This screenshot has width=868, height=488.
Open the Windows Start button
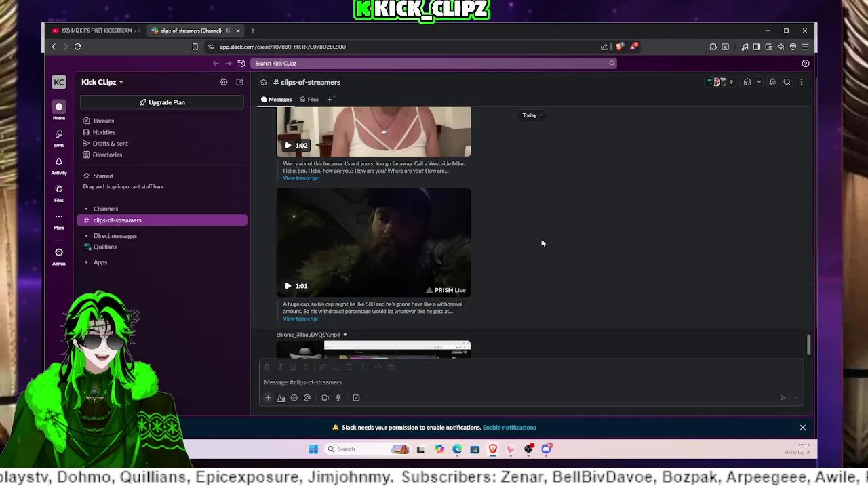[313, 449]
